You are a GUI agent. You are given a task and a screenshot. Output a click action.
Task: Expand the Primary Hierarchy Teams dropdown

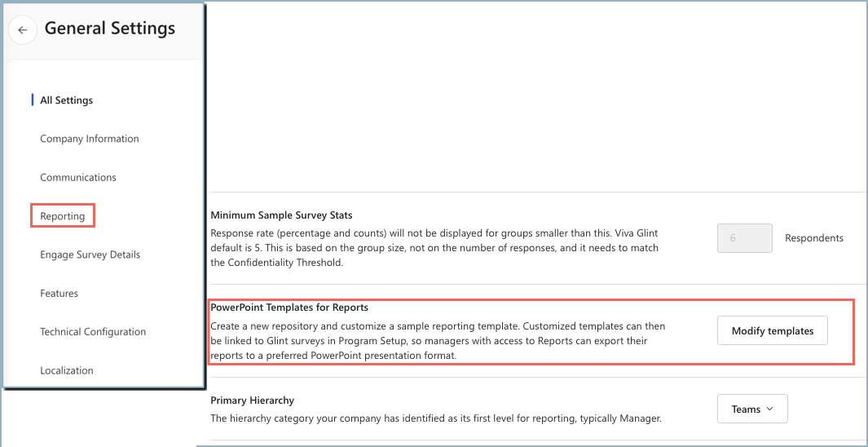(x=752, y=409)
